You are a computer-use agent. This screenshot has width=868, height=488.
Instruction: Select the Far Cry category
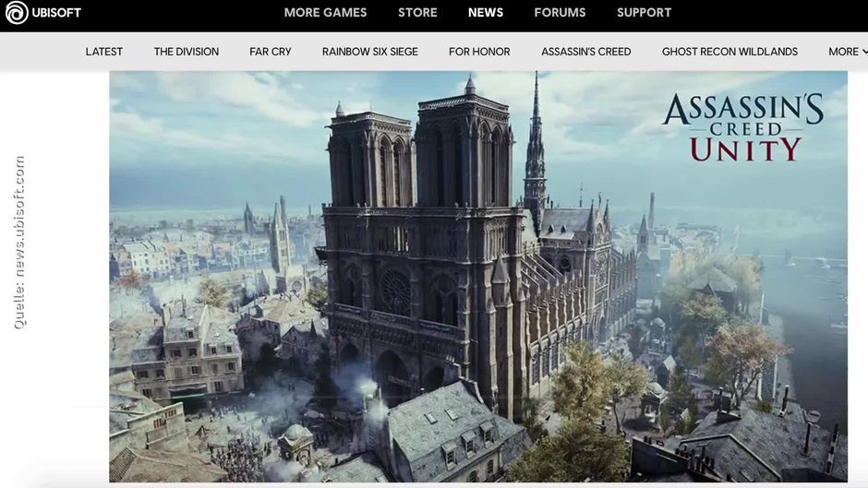(x=271, y=52)
